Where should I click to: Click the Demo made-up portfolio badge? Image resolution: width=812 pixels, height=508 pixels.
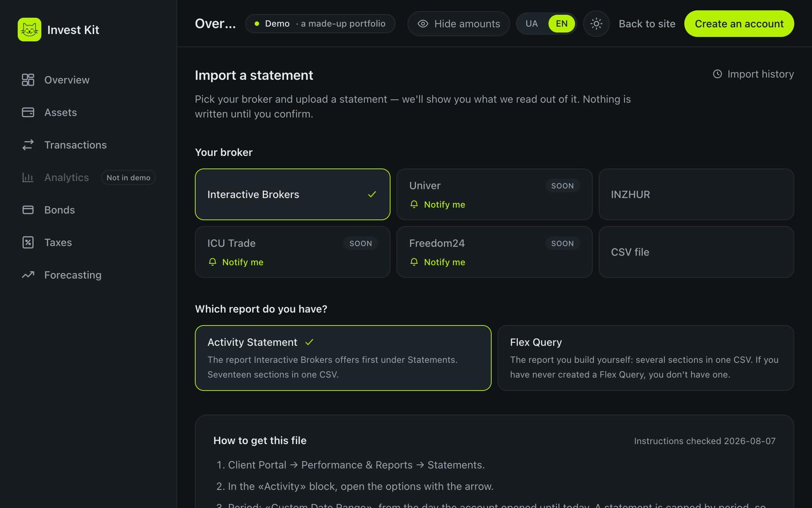(320, 24)
